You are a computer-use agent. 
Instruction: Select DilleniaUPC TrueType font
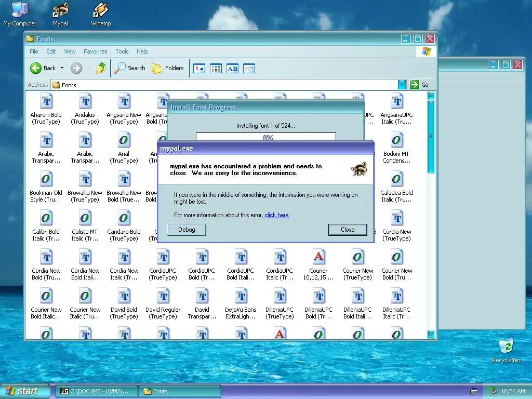[280, 304]
